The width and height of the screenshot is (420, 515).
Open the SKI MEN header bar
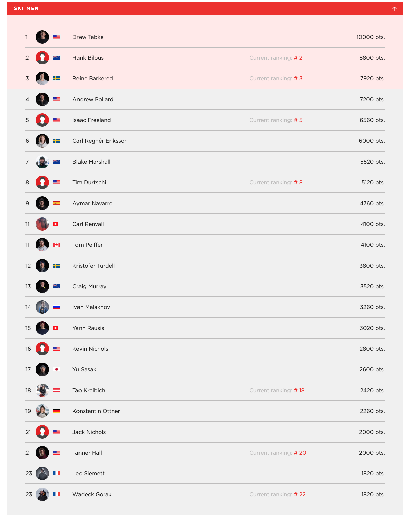coord(205,9)
